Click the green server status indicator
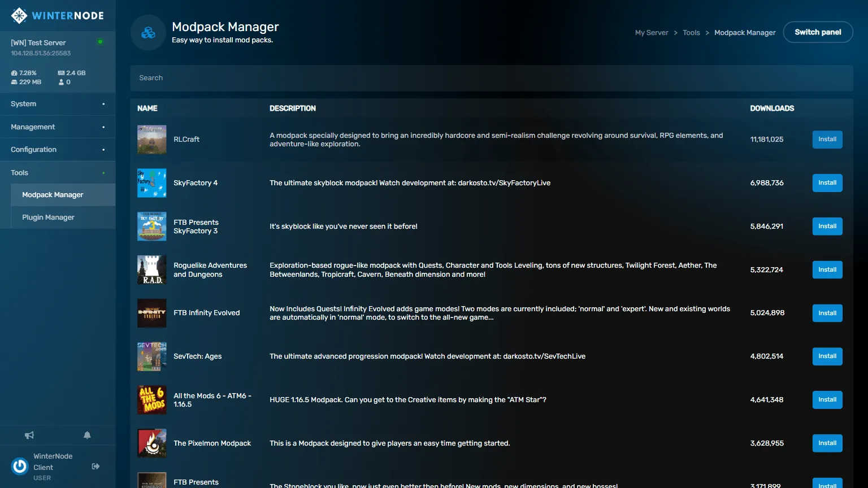The height and width of the screenshot is (488, 868). coord(101,42)
